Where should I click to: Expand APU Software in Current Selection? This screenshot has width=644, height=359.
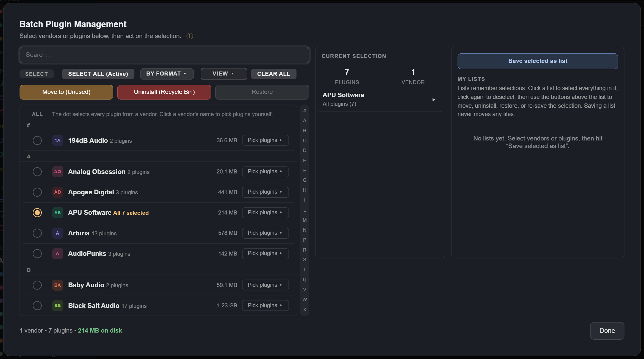tap(434, 100)
